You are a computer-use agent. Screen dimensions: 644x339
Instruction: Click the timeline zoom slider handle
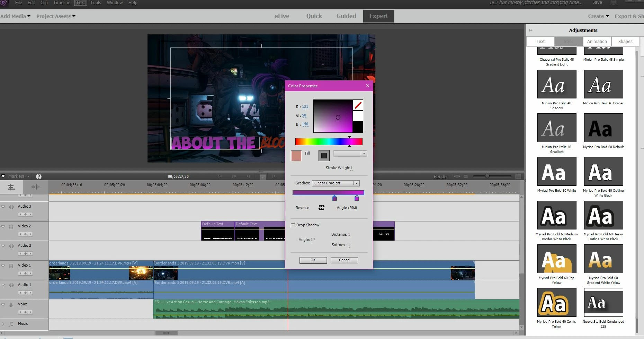point(487,176)
